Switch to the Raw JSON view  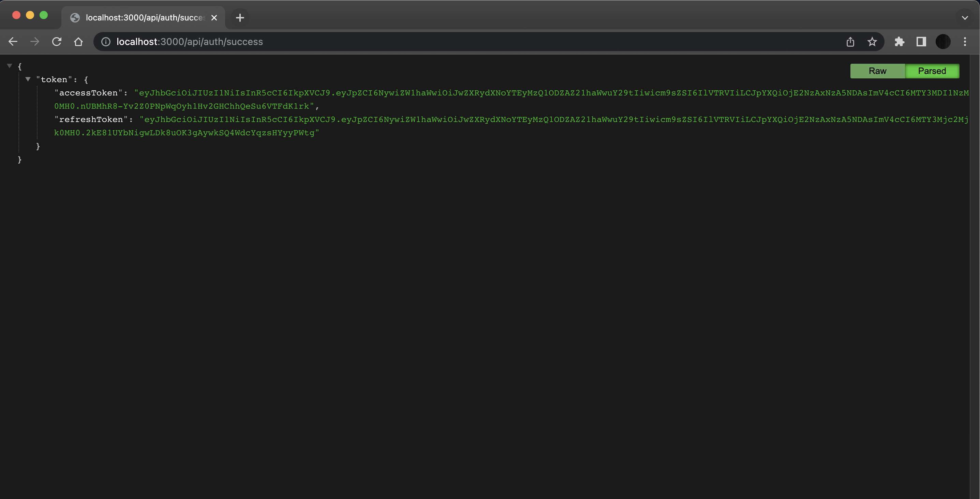pos(877,71)
